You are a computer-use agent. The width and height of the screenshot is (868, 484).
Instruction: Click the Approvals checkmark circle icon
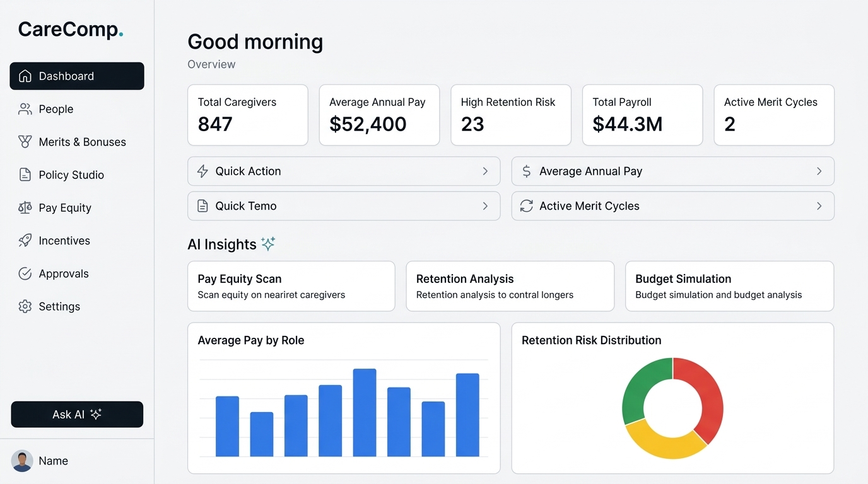pyautogui.click(x=25, y=274)
